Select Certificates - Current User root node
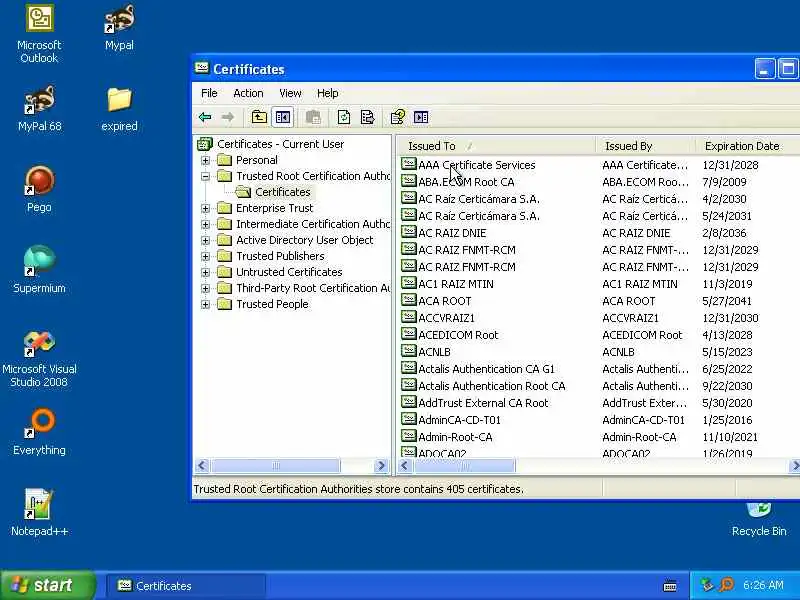Viewport: 800px width, 600px height. (x=281, y=144)
